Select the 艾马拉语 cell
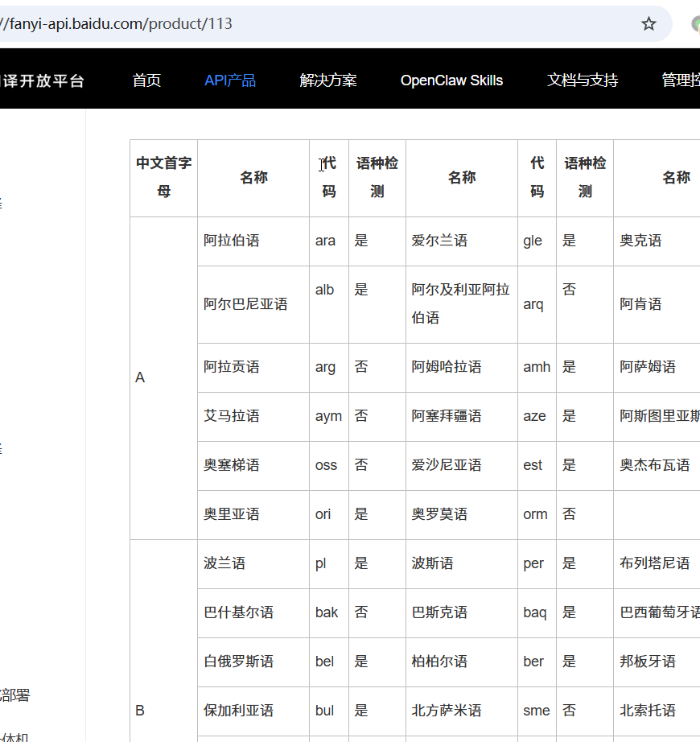Image resolution: width=700 pixels, height=742 pixels. [x=253, y=417]
